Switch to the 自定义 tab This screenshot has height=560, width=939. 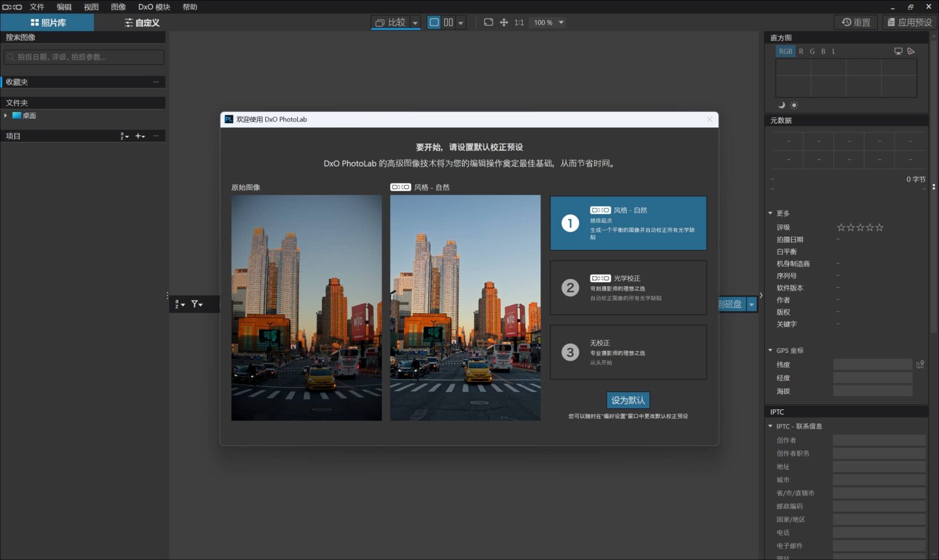[141, 23]
